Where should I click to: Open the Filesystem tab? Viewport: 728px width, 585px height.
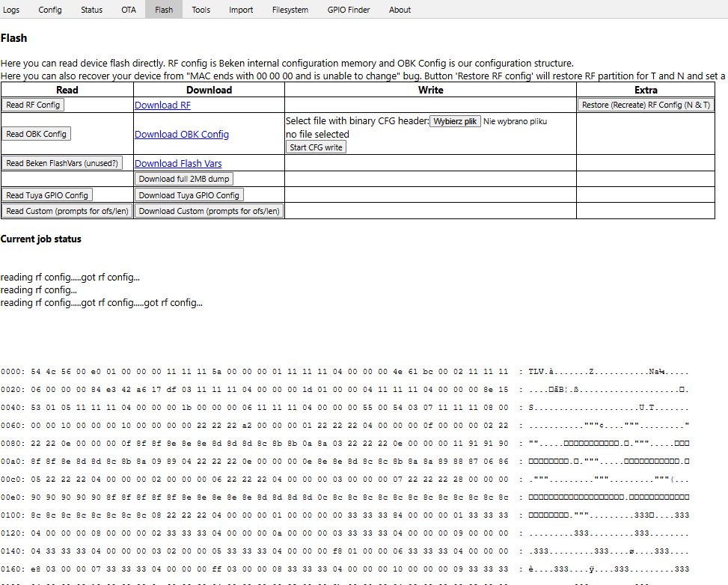(x=290, y=9)
